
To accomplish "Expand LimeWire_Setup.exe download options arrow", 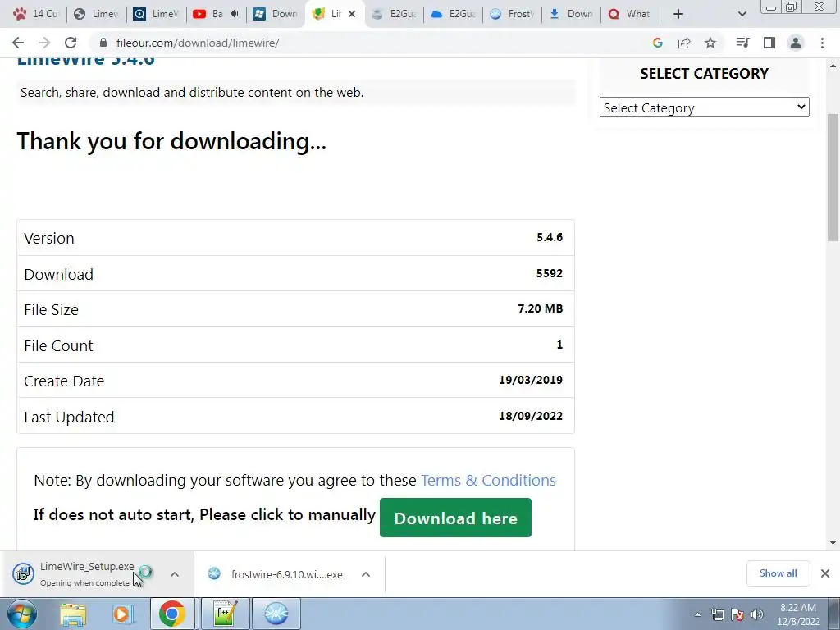I will click(x=175, y=574).
